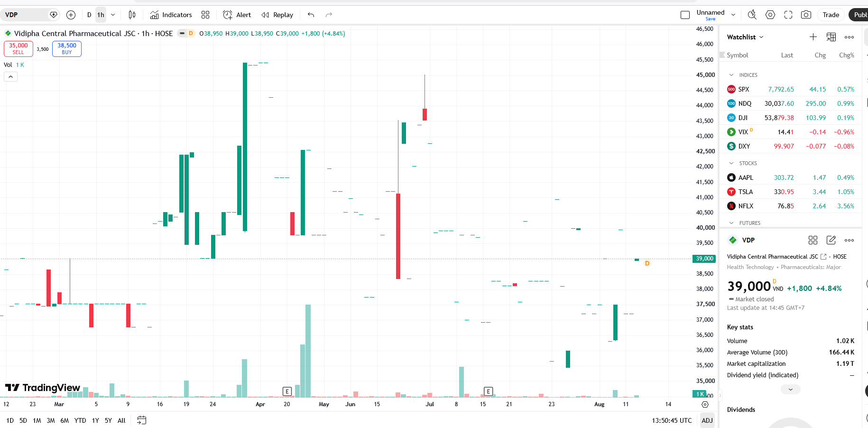Select SPX in the watchlist
Screen dimensions: 868x428
(x=790, y=89)
